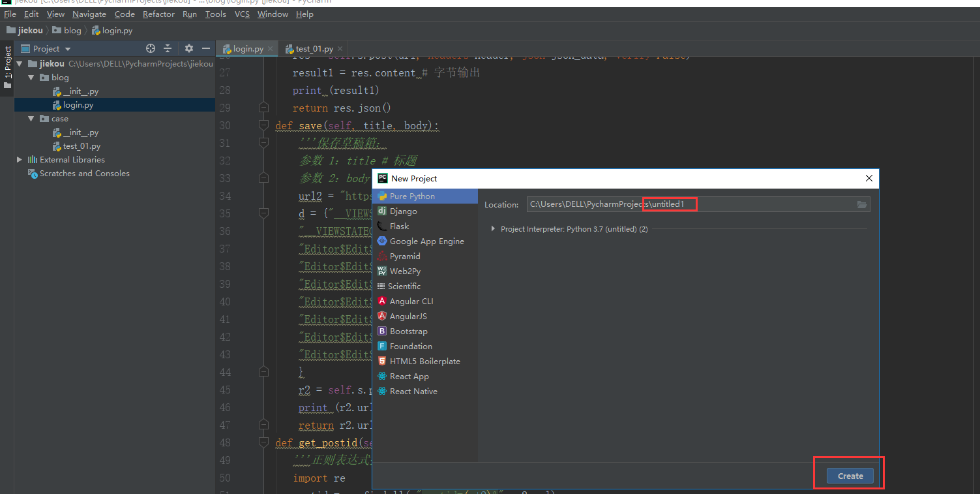The height and width of the screenshot is (494, 980).
Task: Open the Navigate menu
Action: 89,14
